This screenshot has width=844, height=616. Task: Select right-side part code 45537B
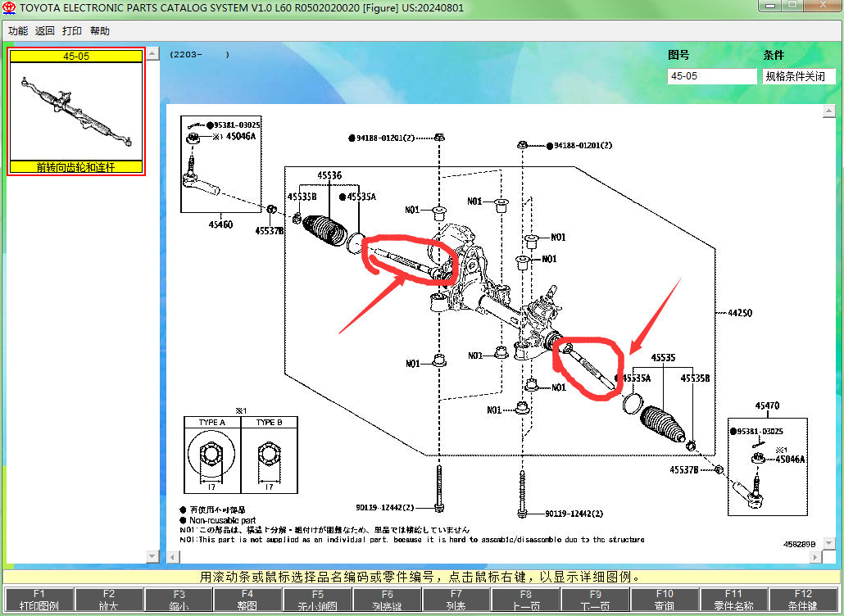click(684, 469)
